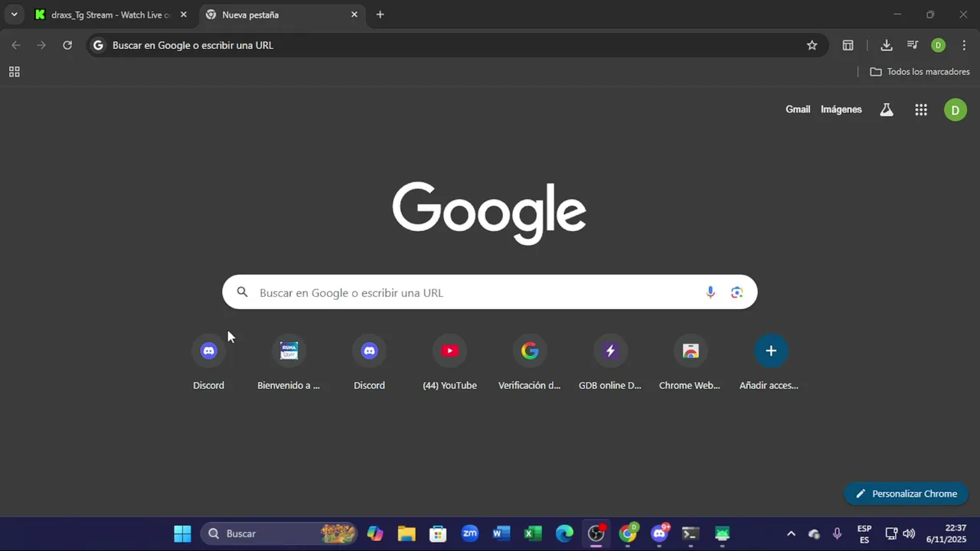
Task: Bookmark this tab with star icon
Action: click(812, 45)
